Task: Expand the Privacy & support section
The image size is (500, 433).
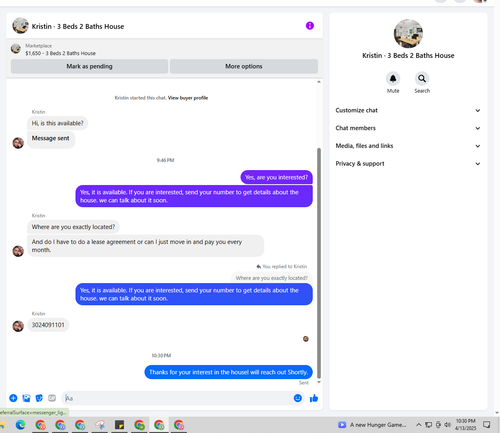Action: point(408,164)
